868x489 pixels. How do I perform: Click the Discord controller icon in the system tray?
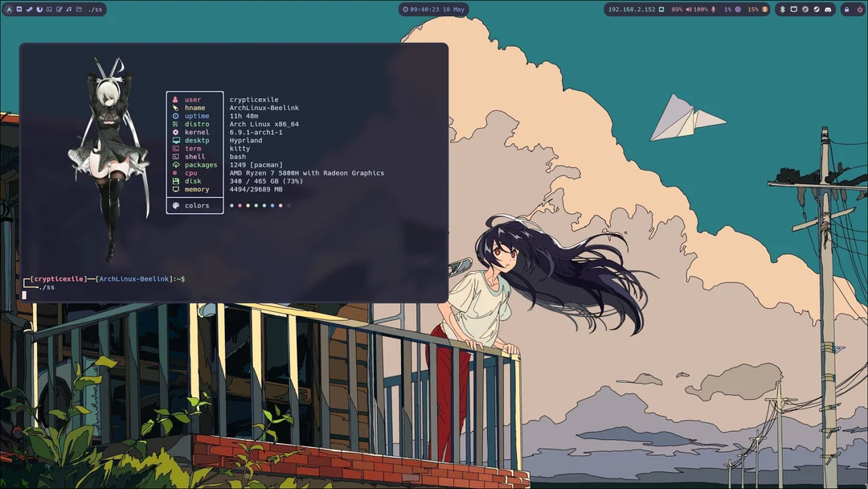pyautogui.click(x=828, y=9)
